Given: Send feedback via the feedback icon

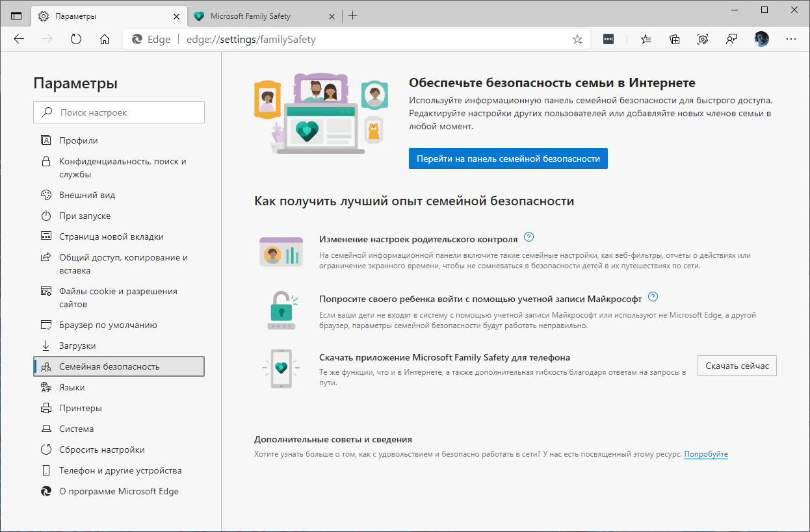Looking at the screenshot, I should 731,39.
